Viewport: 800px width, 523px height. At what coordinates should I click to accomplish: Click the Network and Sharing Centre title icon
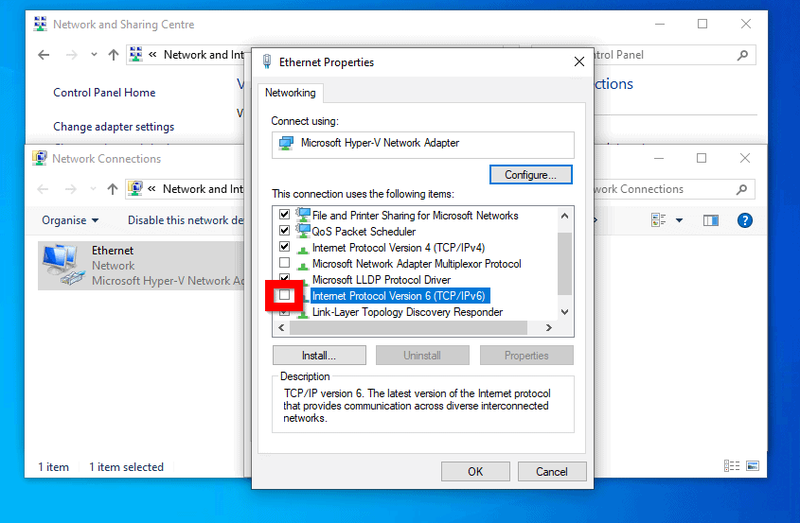click(x=40, y=24)
